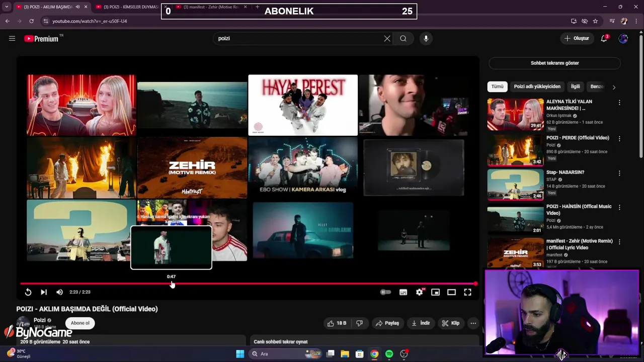Open the HAYALPEREST end screen thumbnail
Viewport: 644px width, 362px height.
point(303,105)
